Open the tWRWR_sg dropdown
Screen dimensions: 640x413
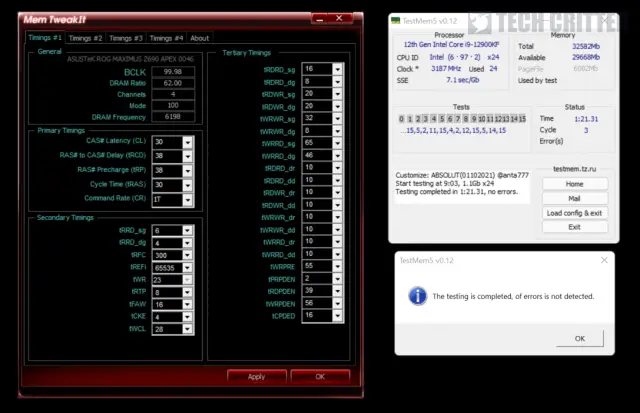338,119
